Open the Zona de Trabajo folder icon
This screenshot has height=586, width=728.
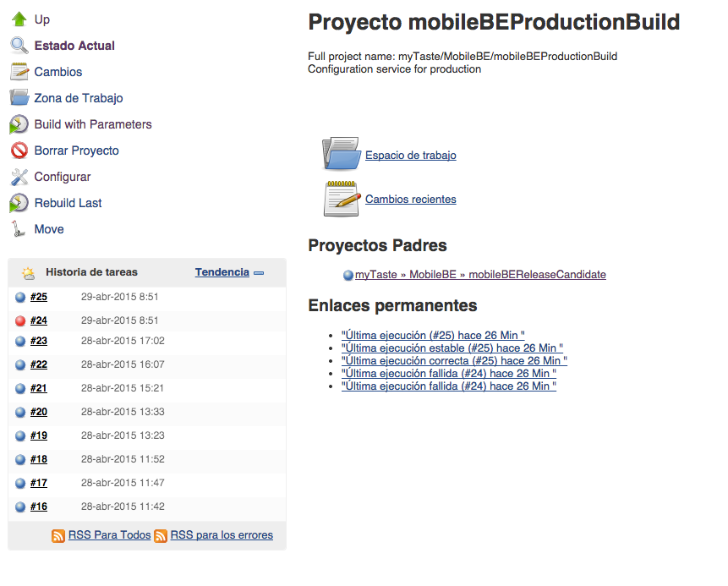click(x=19, y=98)
